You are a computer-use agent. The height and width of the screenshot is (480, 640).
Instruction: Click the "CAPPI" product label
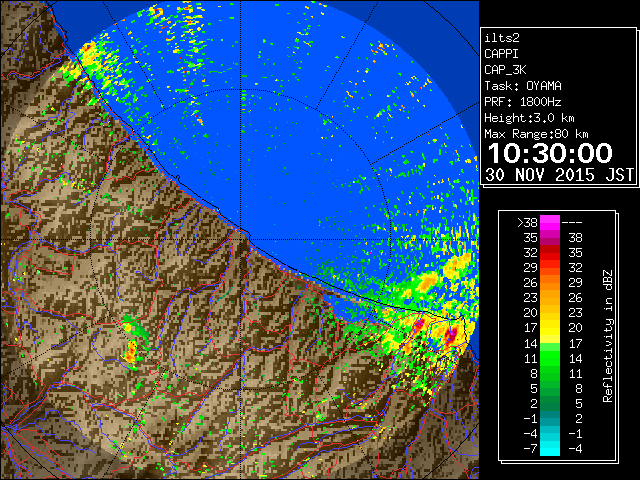(501, 54)
